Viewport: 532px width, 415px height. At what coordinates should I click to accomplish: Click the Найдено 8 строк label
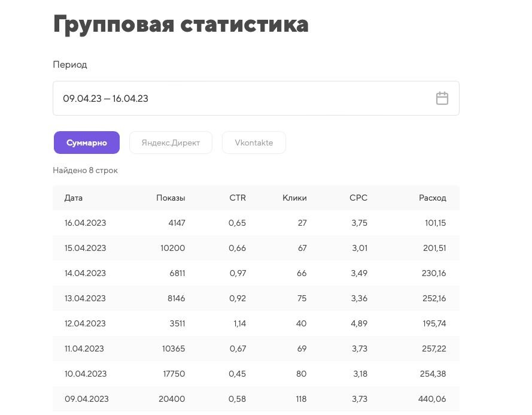click(85, 170)
